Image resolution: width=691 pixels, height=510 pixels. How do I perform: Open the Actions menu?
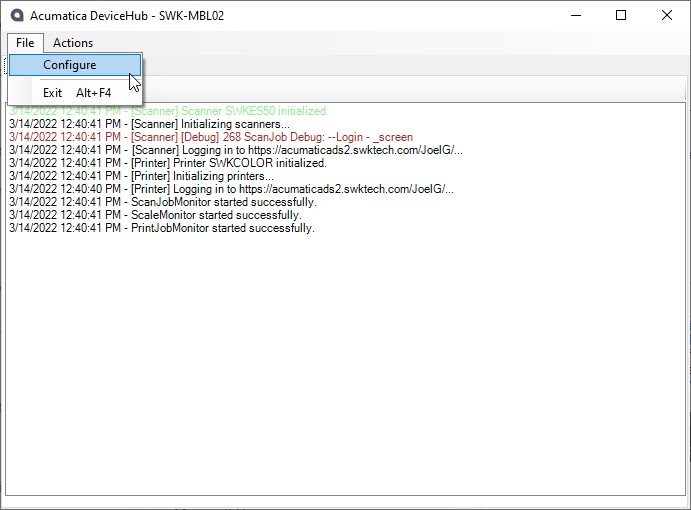[x=73, y=43]
